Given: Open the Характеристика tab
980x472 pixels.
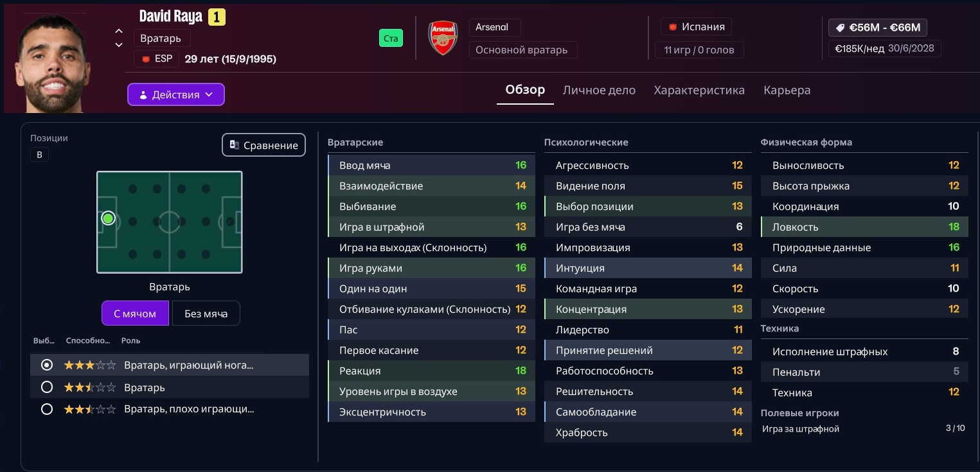Looking at the screenshot, I should pyautogui.click(x=699, y=91).
